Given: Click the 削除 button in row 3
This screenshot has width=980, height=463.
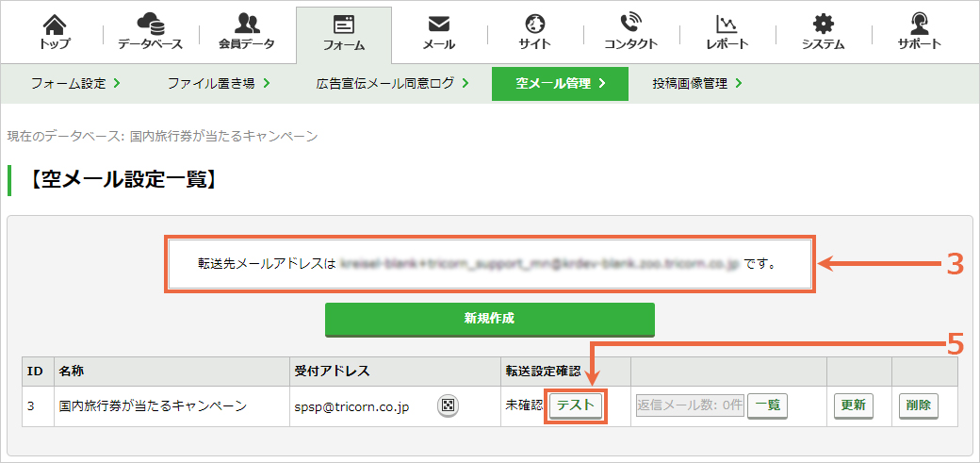Looking at the screenshot, I should tap(918, 405).
